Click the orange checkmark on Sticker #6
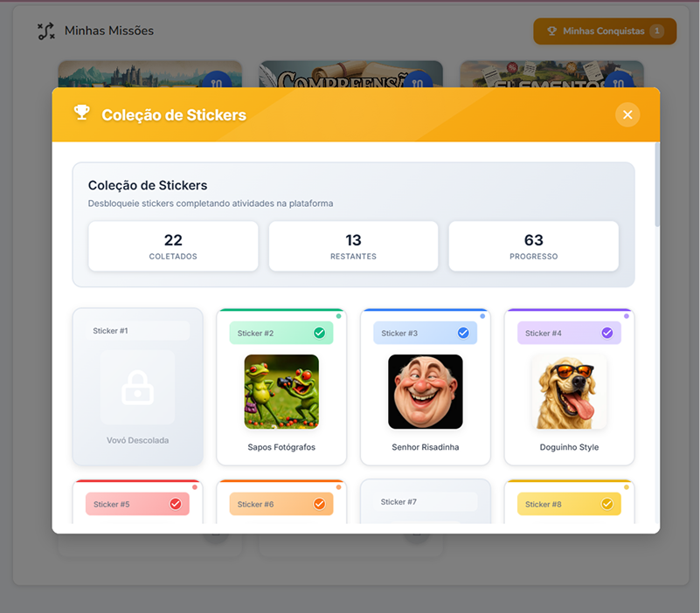The image size is (700, 613). (319, 504)
